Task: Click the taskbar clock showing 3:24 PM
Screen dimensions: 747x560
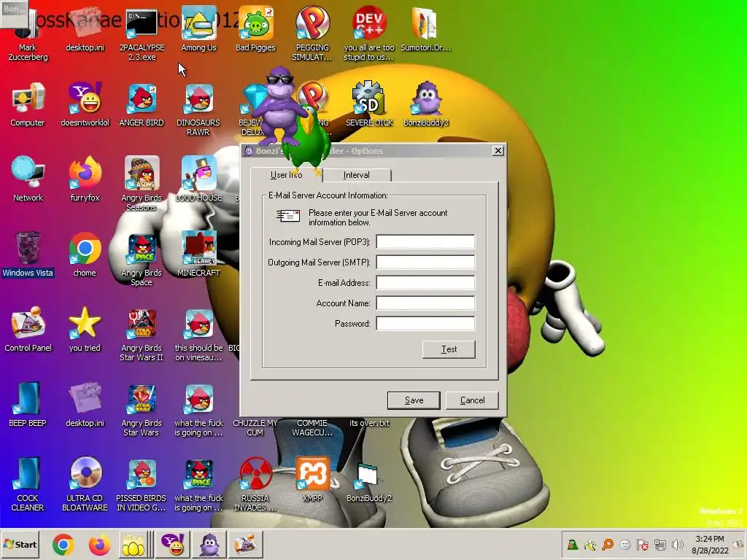Action: (x=710, y=544)
